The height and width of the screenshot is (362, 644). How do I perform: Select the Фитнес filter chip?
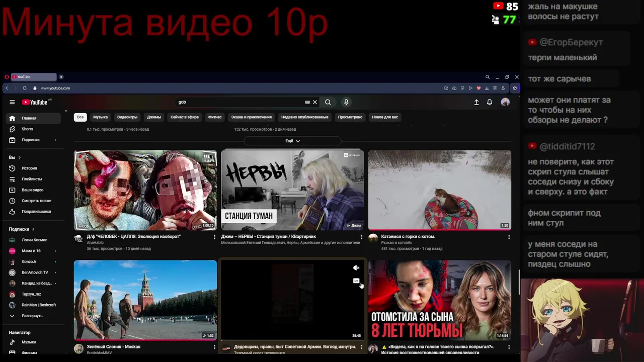point(215,117)
